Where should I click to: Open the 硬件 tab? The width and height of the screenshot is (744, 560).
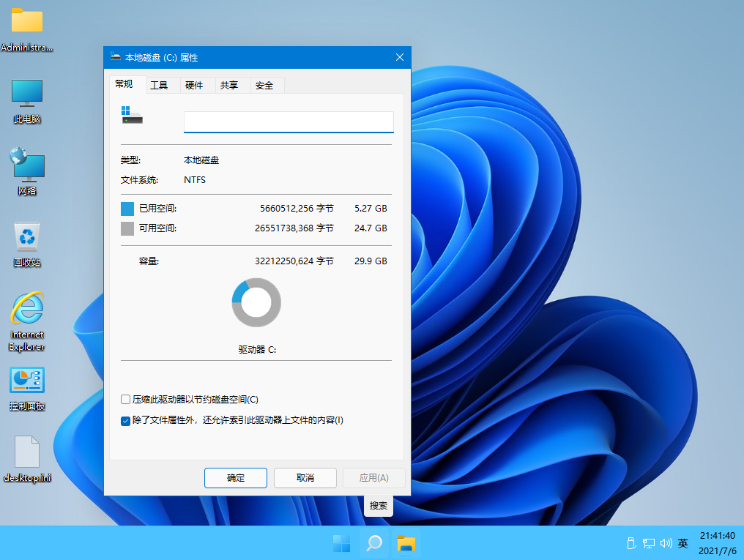[196, 84]
